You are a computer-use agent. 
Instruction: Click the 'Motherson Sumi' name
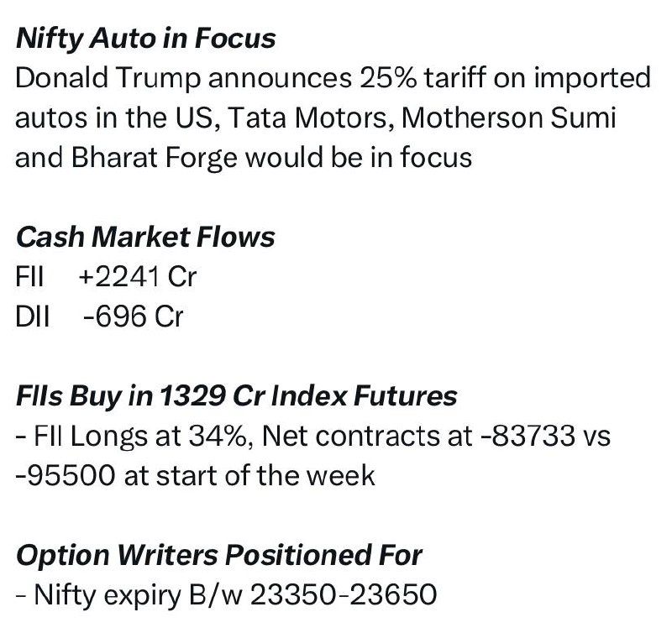509,118
